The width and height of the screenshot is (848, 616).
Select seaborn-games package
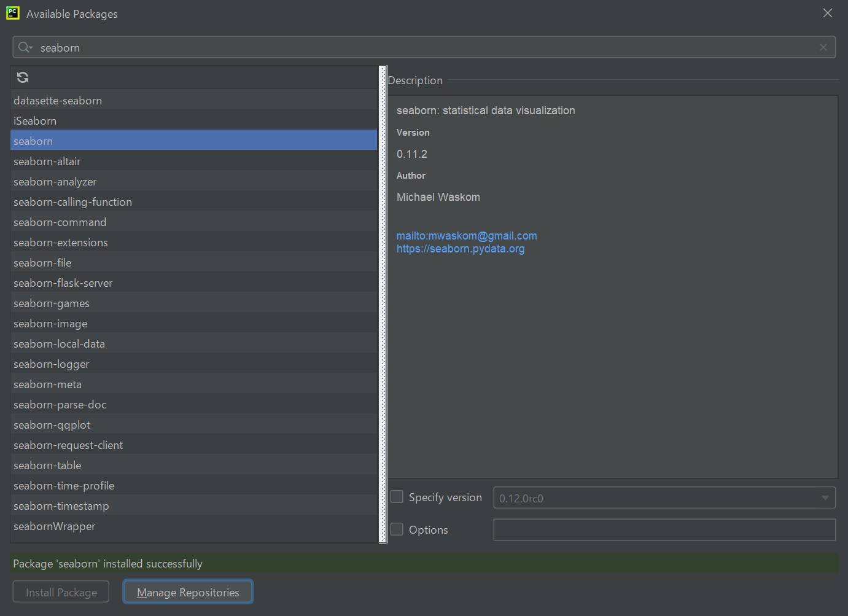pyautogui.click(x=193, y=303)
